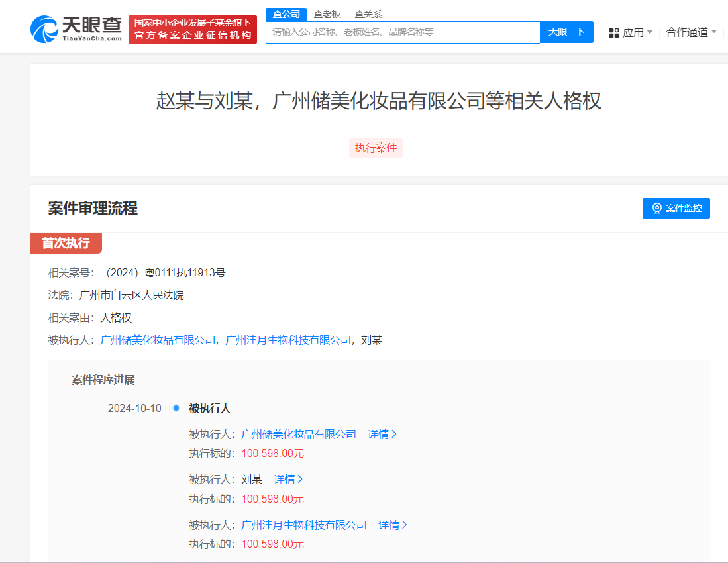Select the 查公司 search tab

tap(286, 15)
